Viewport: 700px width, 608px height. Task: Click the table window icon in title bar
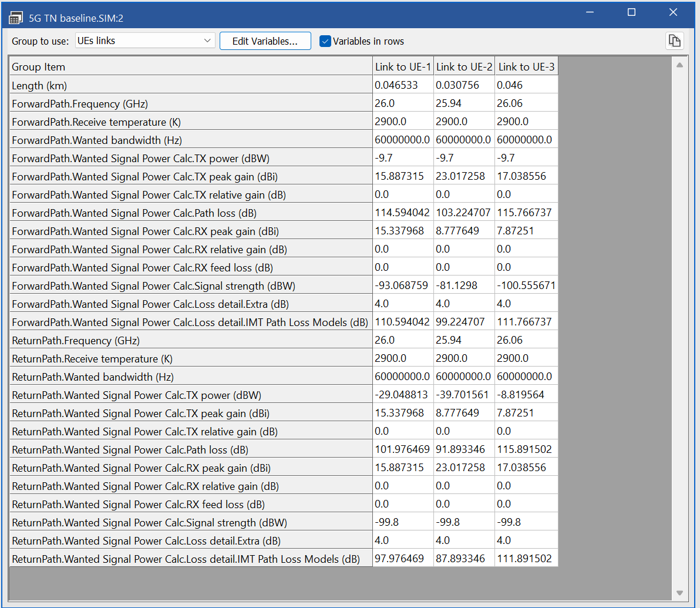coord(16,18)
